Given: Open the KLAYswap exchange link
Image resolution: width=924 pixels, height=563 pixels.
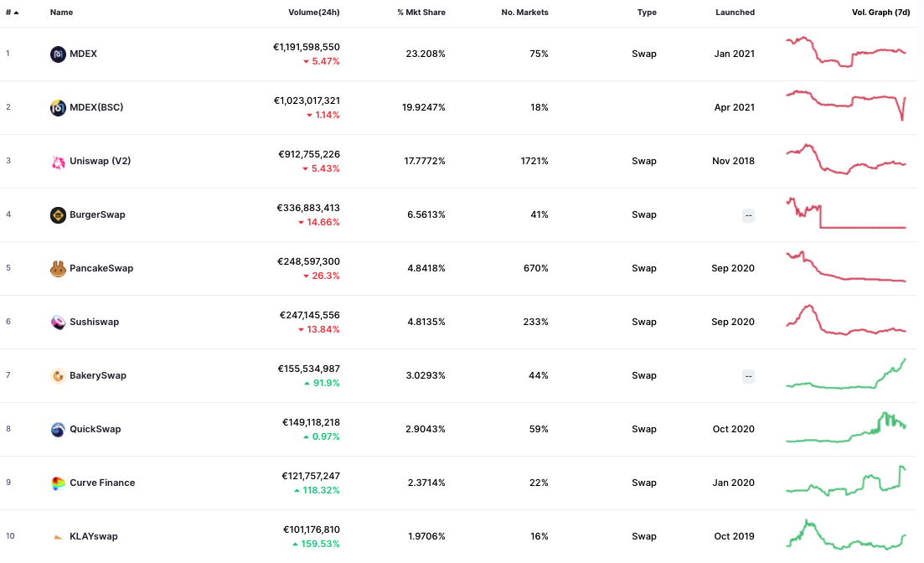Looking at the screenshot, I should click(x=94, y=536).
